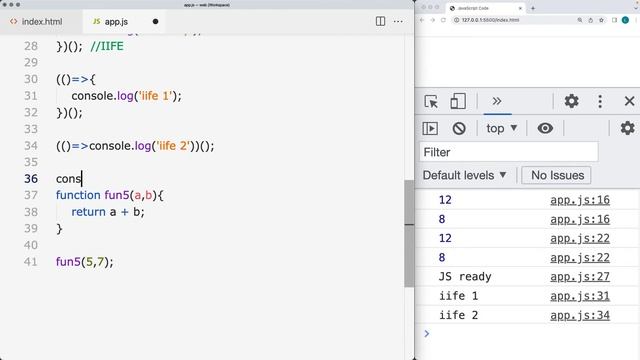Click the No Issues button
Screen dimensions: 640x360
tap(556, 175)
